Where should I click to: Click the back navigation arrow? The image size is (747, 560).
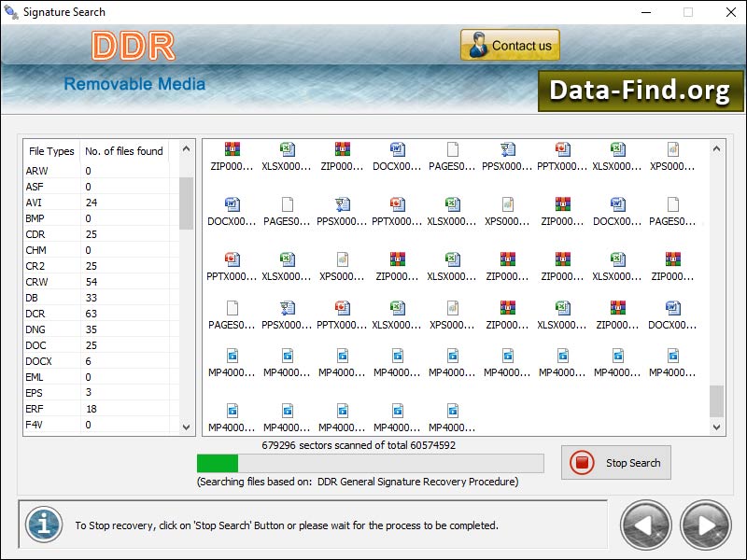tap(645, 525)
